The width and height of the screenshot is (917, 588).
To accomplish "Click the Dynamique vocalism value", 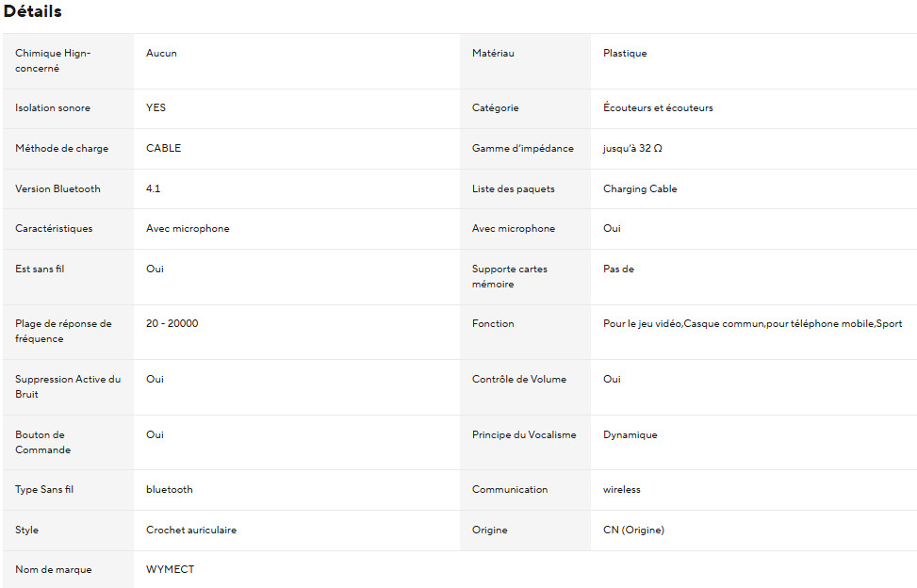I will 630,435.
